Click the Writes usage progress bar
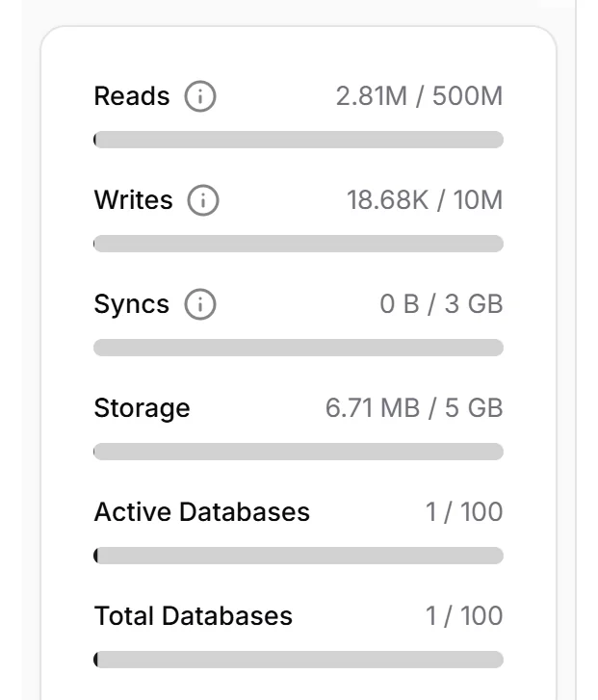Viewport: 598px width, 700px height. pos(299,244)
